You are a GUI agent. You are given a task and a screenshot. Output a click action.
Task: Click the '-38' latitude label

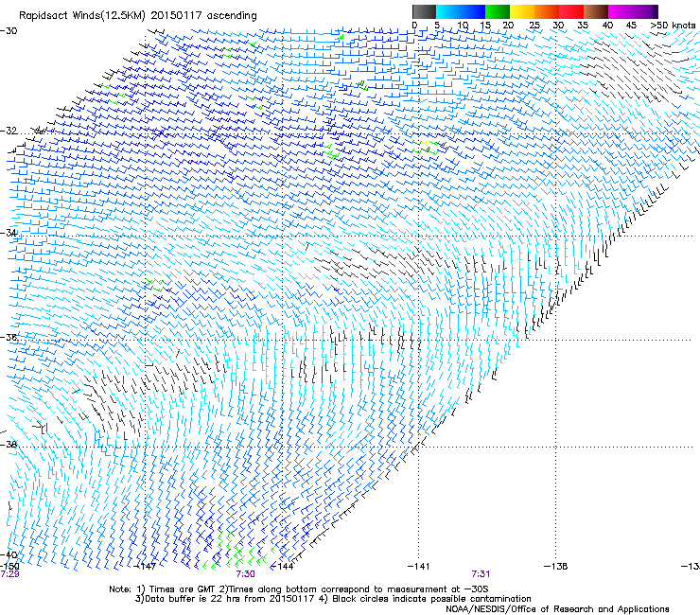pos(9,444)
